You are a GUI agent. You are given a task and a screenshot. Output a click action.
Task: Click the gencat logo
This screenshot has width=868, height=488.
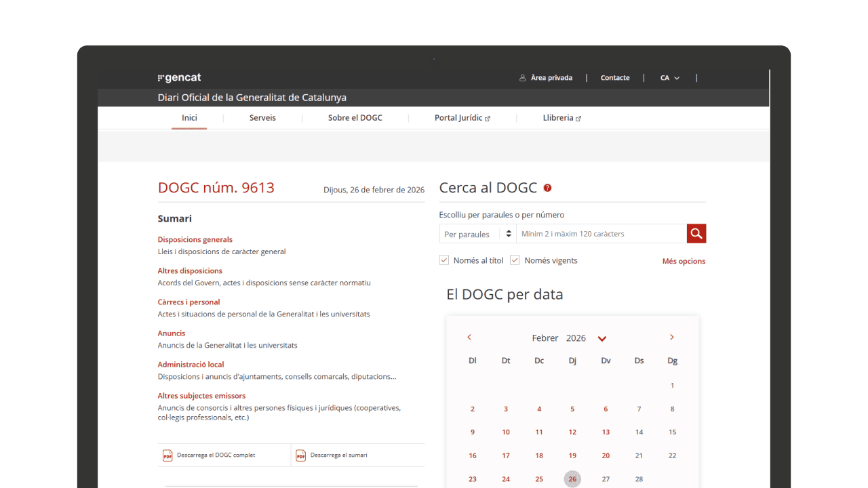point(180,78)
